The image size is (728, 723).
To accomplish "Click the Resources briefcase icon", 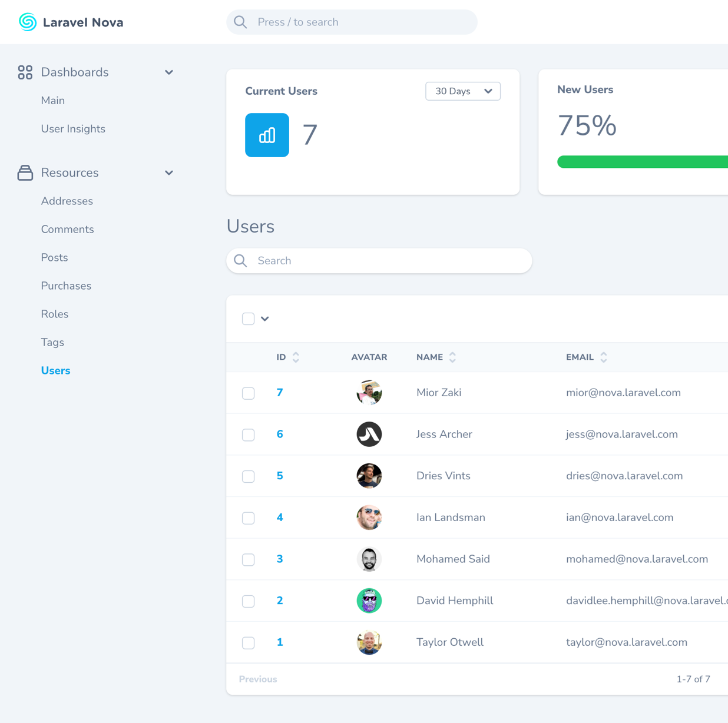I will tap(25, 173).
